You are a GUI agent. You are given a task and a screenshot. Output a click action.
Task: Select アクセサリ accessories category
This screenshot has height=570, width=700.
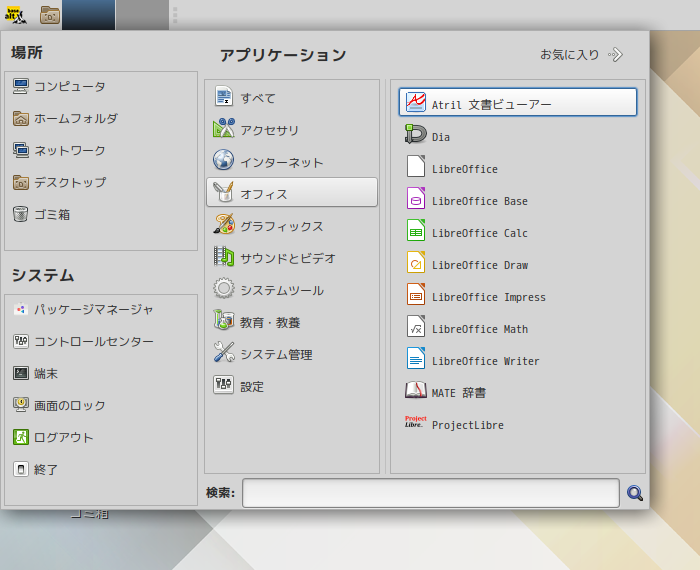(292, 129)
